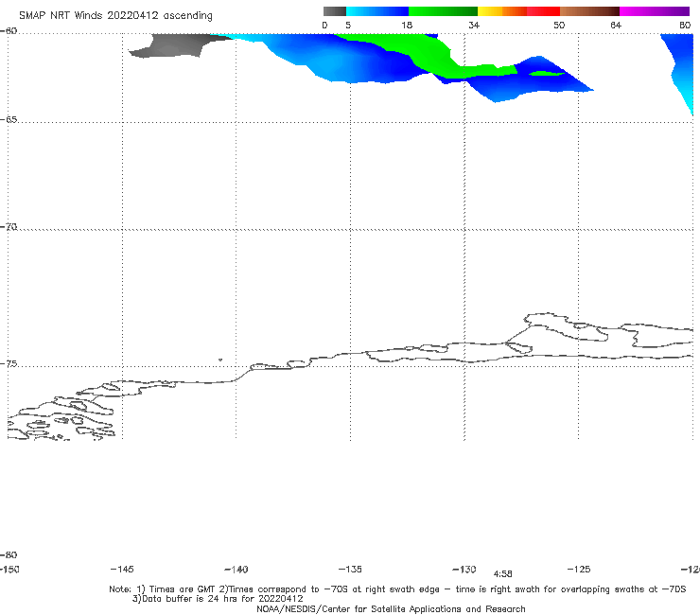Click the small island dot north of -75 near -140
The image size is (700, 615).
[x=220, y=360]
